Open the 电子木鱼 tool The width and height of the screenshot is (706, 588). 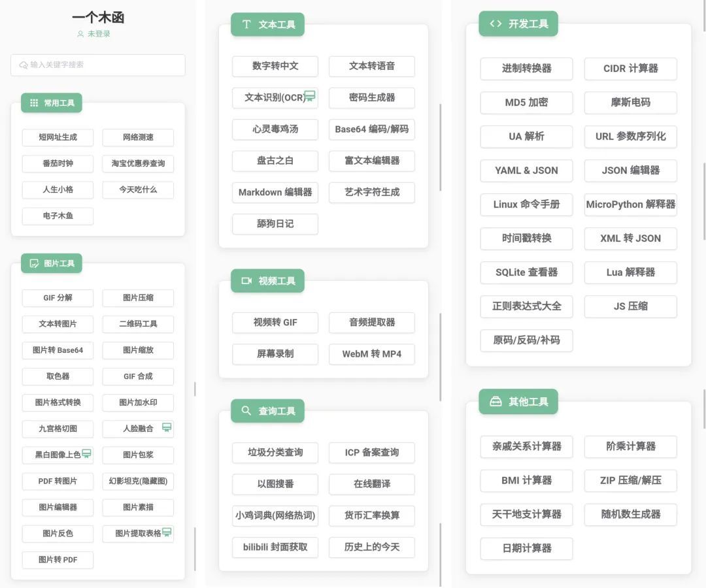coord(58,216)
